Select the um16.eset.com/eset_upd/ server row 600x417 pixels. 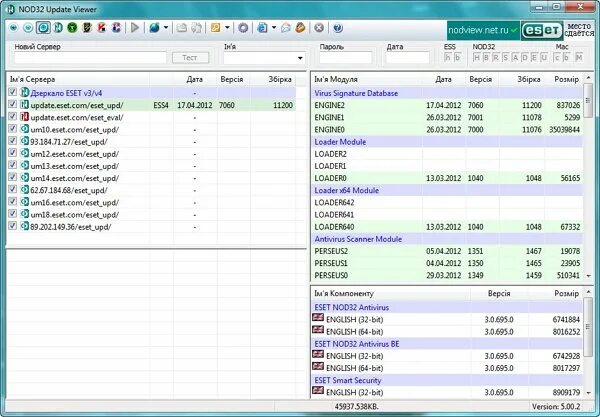(152, 202)
